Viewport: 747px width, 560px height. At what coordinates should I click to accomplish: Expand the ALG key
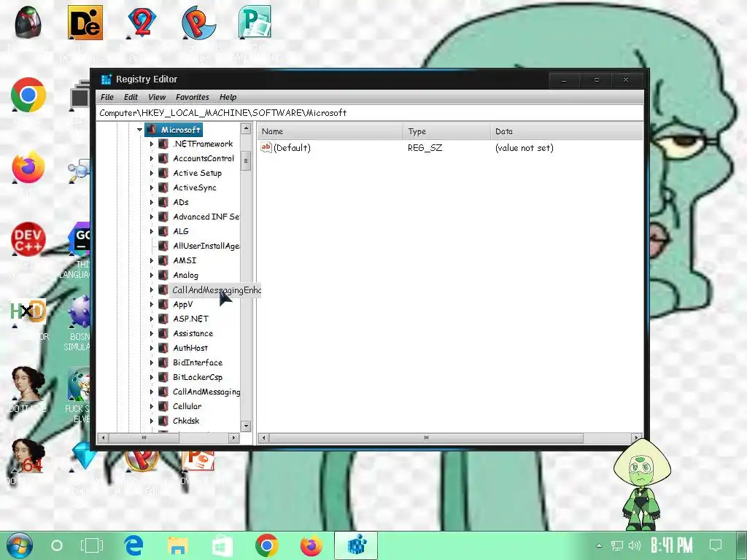[x=152, y=231]
